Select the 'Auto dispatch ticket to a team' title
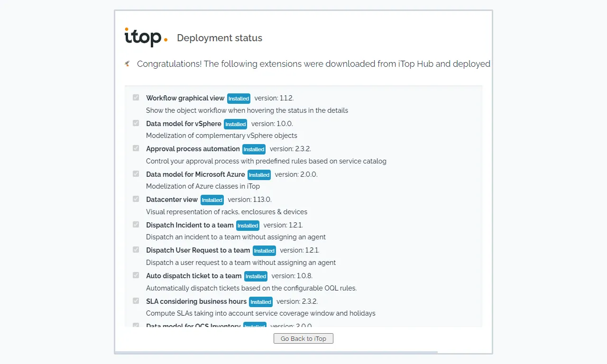The width and height of the screenshot is (607, 364). click(194, 276)
